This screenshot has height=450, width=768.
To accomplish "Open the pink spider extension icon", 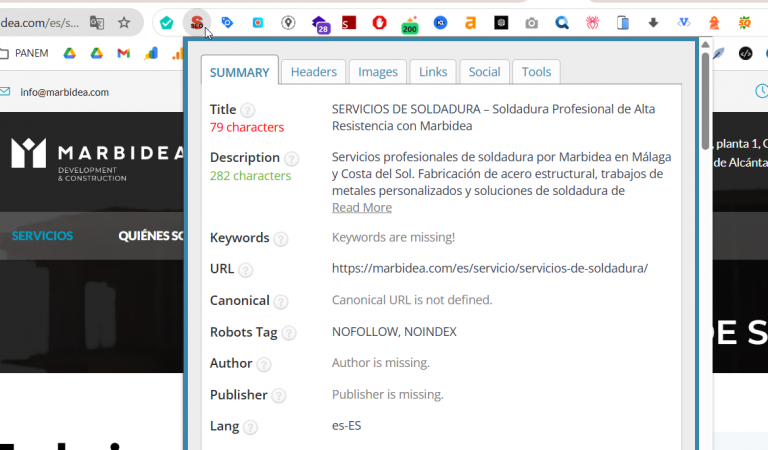I will (x=592, y=23).
